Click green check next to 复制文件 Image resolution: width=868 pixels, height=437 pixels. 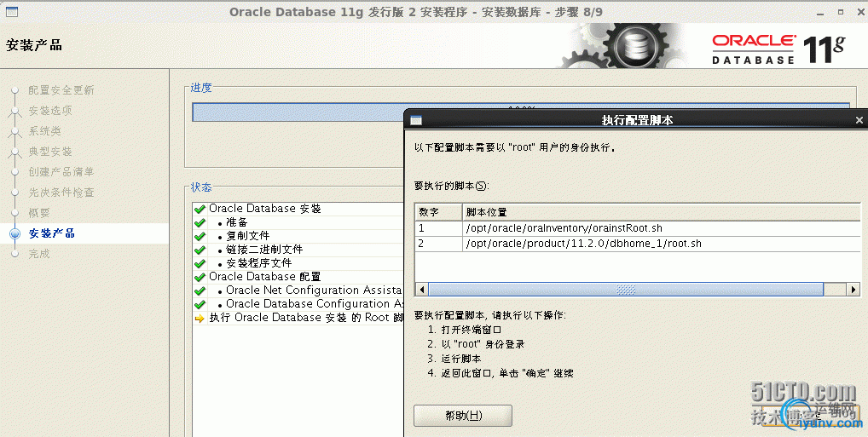click(x=200, y=236)
